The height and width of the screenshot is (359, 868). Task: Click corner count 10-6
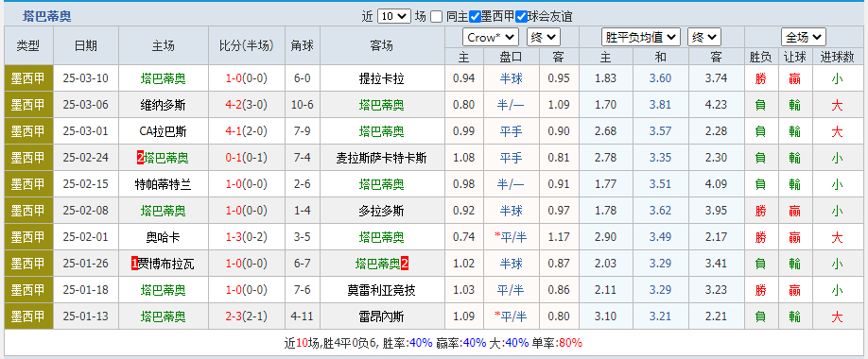tap(303, 105)
